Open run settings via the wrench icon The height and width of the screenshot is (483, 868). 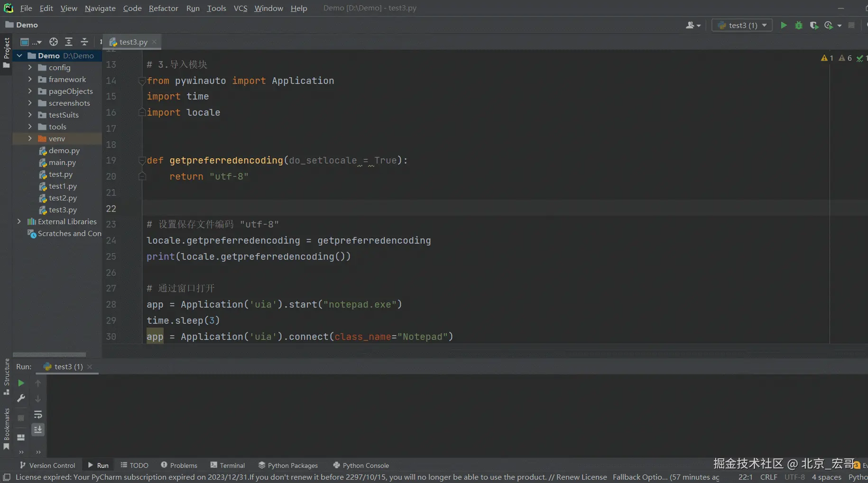pos(21,399)
